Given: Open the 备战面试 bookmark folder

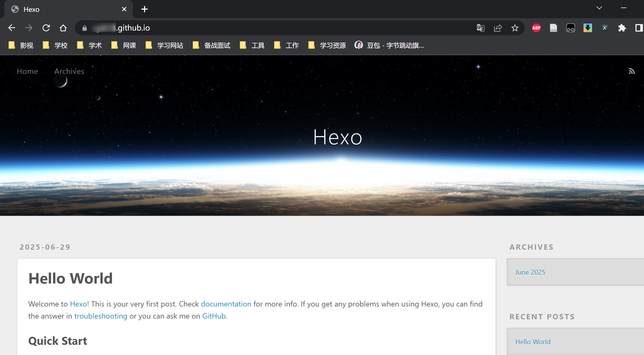Looking at the screenshot, I should tap(211, 45).
